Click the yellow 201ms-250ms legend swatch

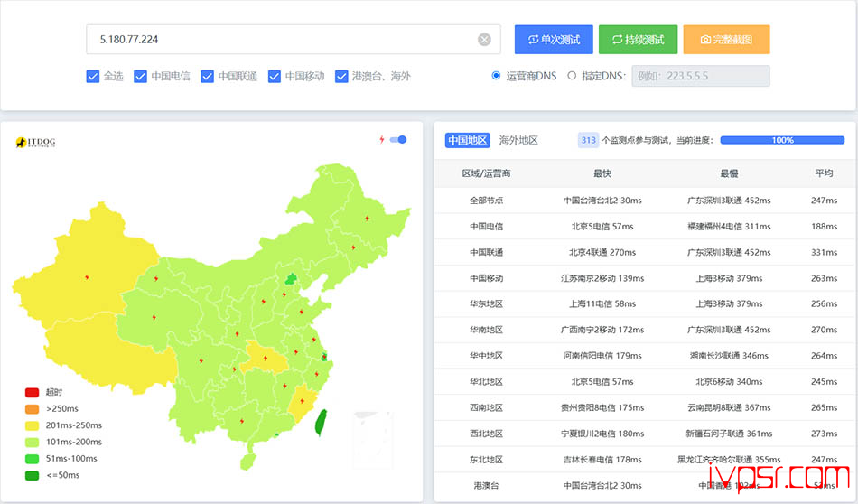pyautogui.click(x=33, y=425)
